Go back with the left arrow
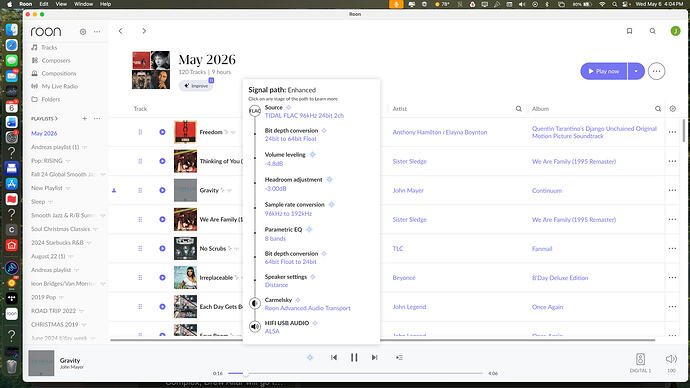The width and height of the screenshot is (690, 388). click(121, 31)
